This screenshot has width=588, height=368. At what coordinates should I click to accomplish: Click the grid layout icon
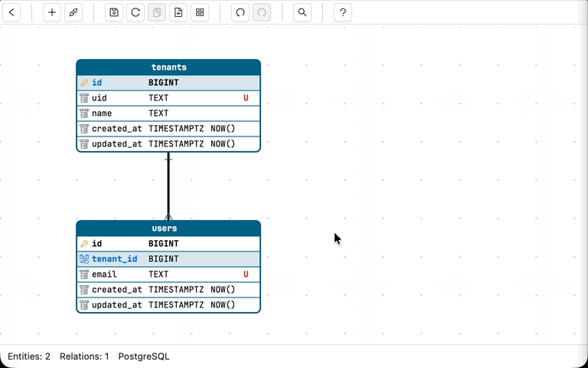pos(200,12)
